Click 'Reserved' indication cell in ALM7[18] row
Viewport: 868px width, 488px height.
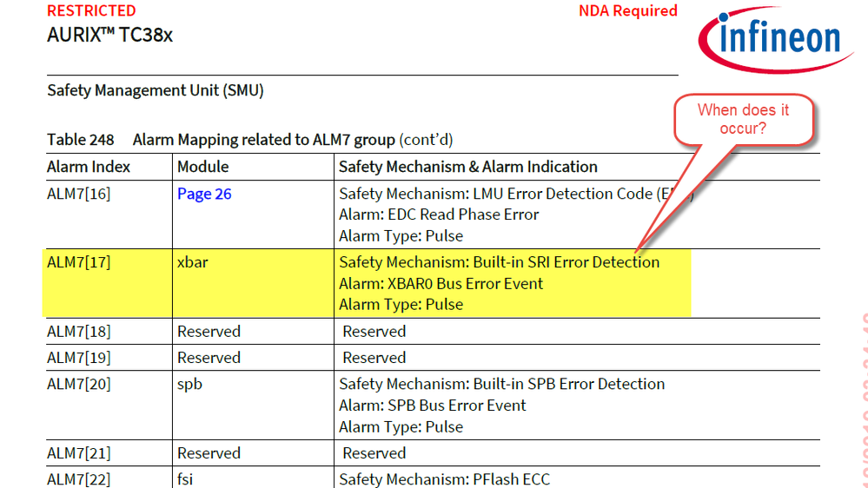[374, 332]
